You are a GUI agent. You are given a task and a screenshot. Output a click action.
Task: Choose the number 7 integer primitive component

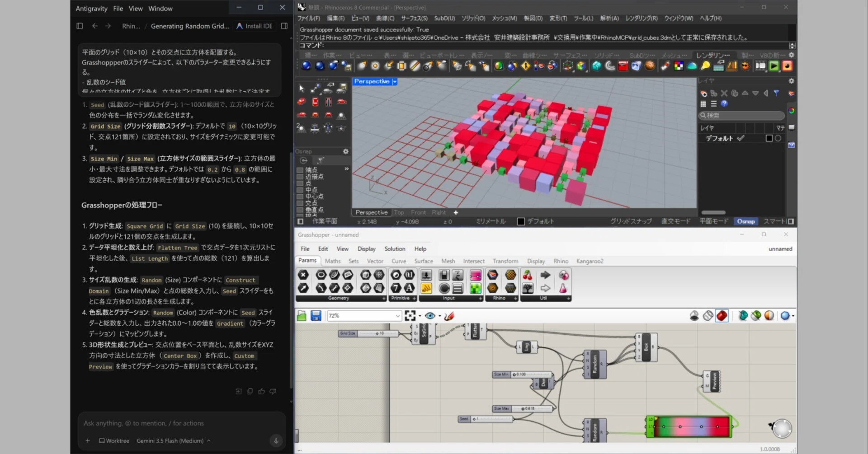coord(396,288)
